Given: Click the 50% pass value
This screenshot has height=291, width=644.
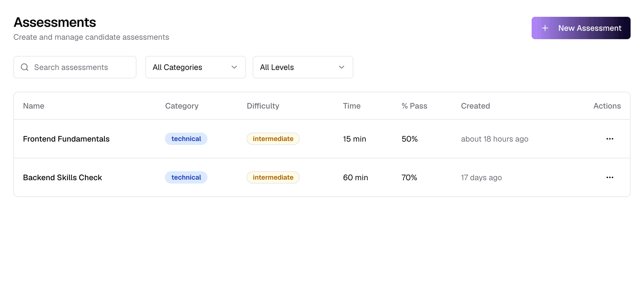Looking at the screenshot, I should point(409,139).
